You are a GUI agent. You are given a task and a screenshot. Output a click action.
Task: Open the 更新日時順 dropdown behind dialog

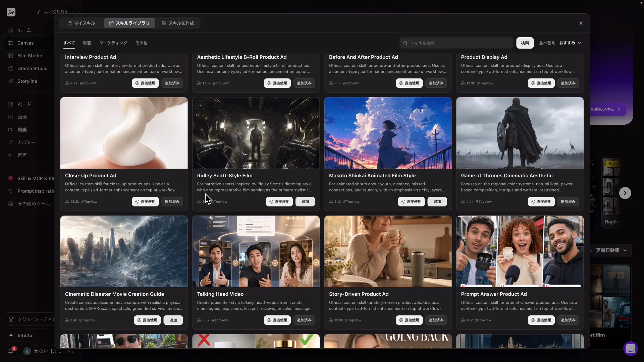click(x=611, y=250)
